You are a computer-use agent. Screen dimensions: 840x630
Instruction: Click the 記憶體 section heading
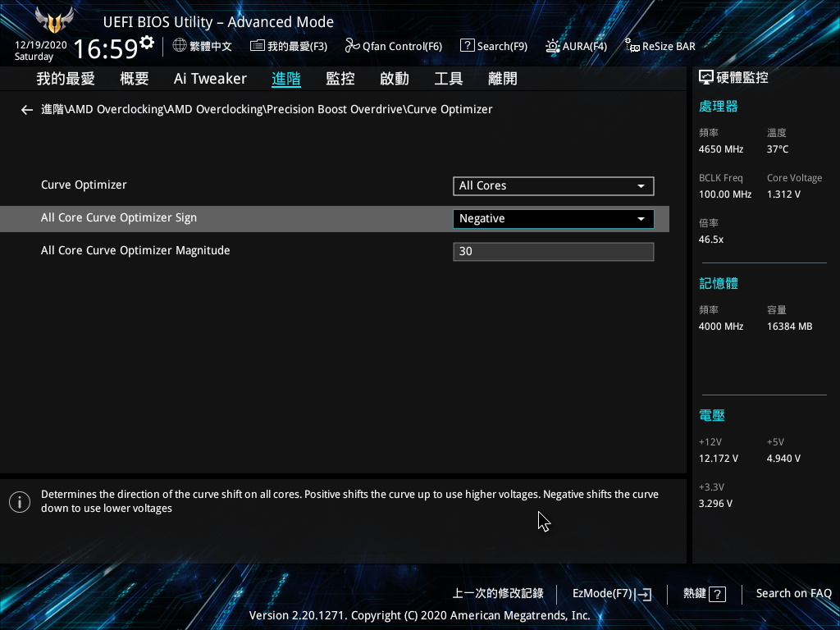coord(719,283)
